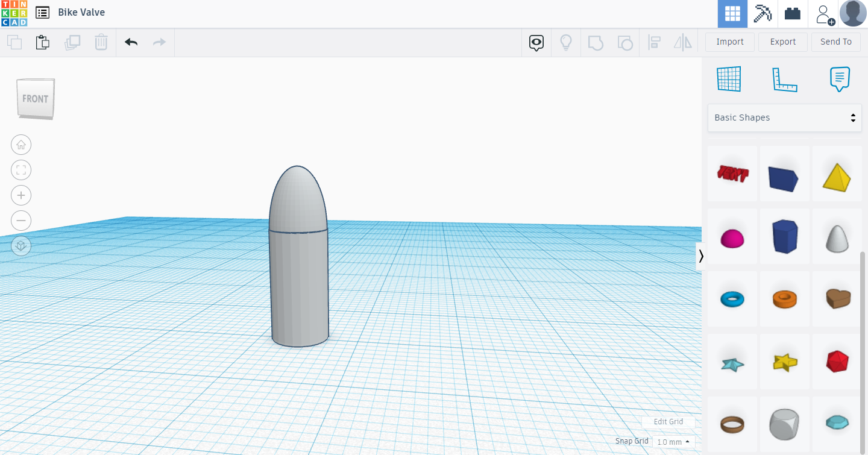Select the gray bullet-shaped object on workplane
The image size is (868, 455).
pyautogui.click(x=299, y=256)
